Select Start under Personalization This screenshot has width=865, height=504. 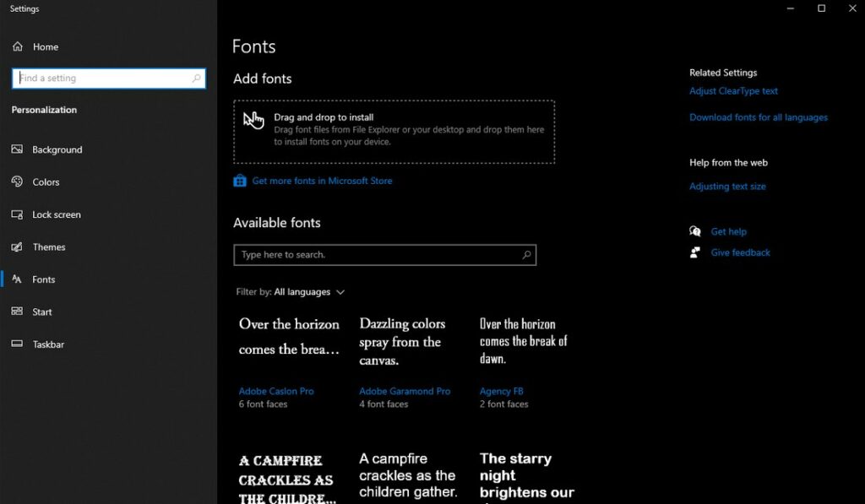click(40, 312)
